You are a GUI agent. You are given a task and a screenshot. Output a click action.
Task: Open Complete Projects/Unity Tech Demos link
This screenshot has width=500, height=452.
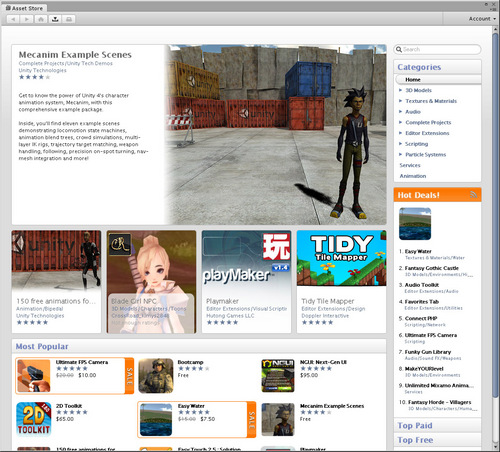click(65, 63)
